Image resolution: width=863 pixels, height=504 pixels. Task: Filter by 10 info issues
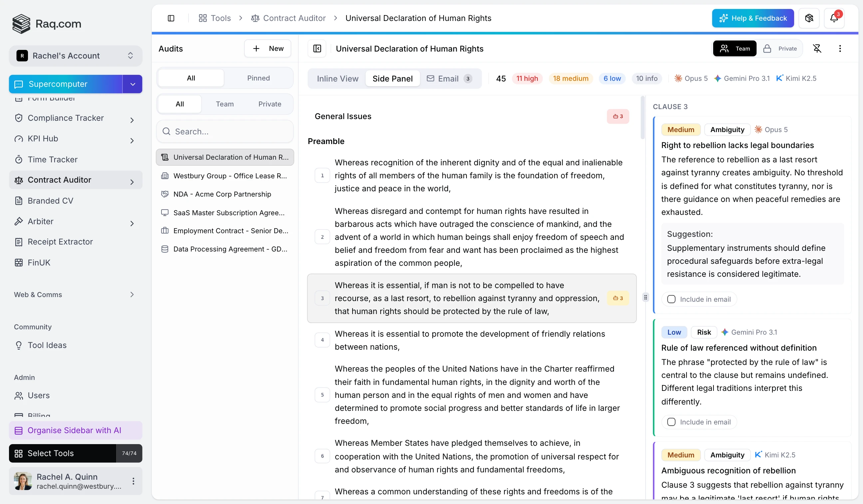(647, 79)
